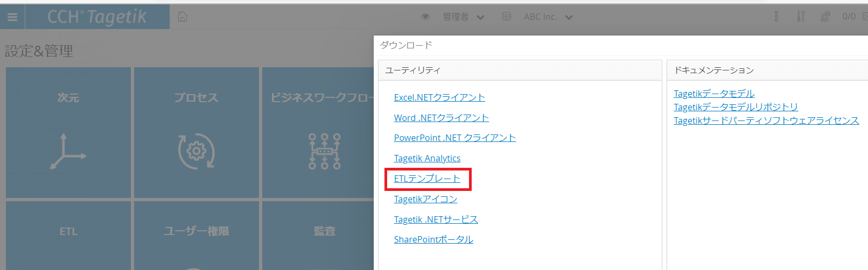Click the database icon beside ABC Inc.
The image size is (868, 270).
[x=507, y=17]
